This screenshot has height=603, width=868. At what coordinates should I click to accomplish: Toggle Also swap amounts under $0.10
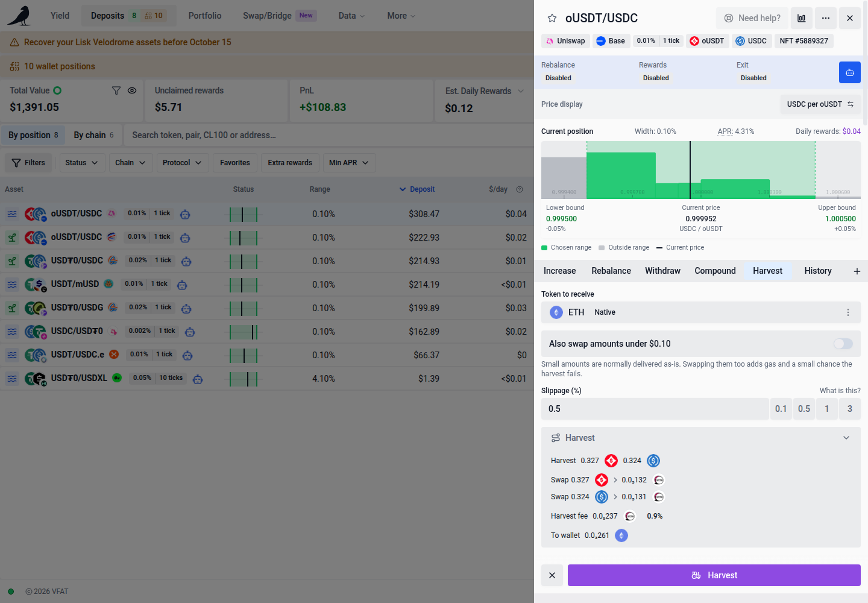click(843, 344)
